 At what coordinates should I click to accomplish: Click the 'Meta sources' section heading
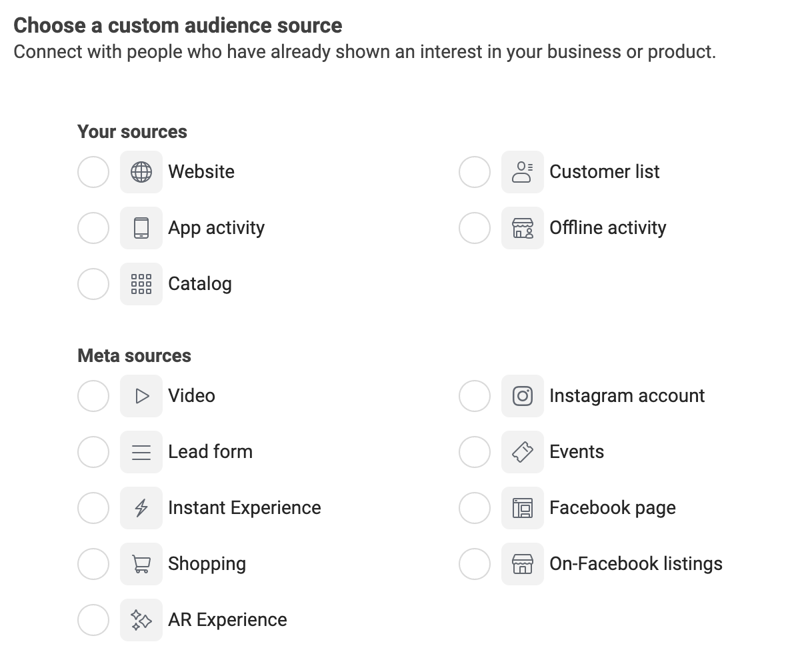(x=134, y=356)
